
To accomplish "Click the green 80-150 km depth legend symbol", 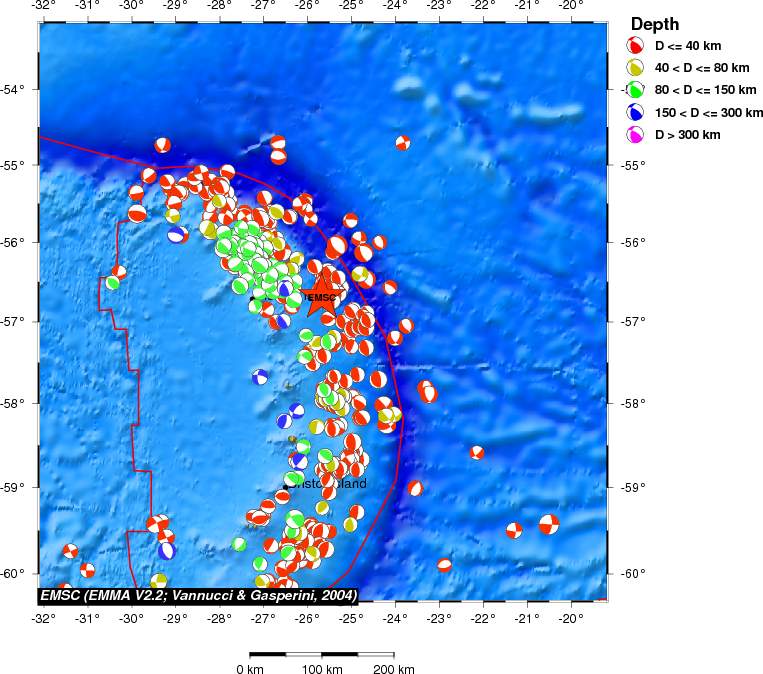I will [x=635, y=90].
